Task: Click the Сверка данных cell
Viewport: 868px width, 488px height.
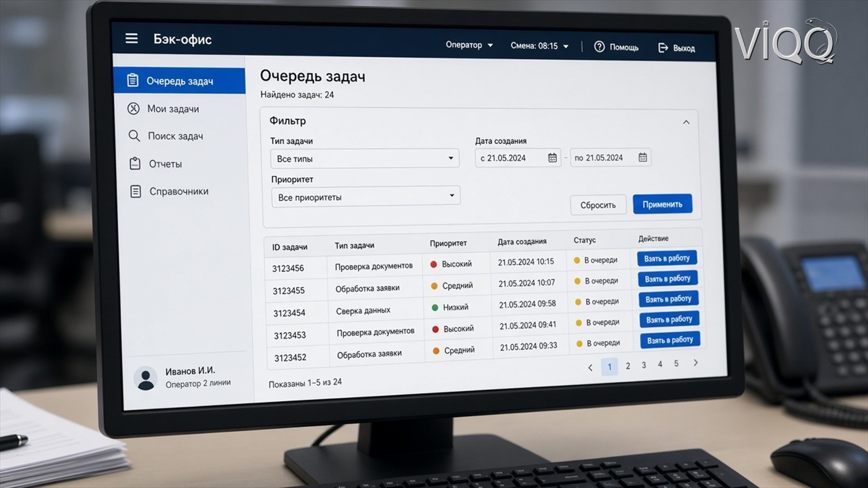Action: point(363,310)
